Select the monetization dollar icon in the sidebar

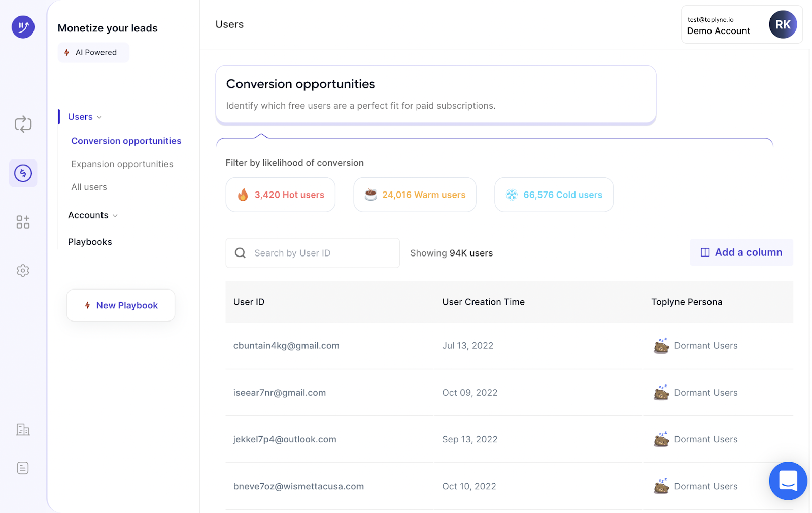tap(23, 173)
